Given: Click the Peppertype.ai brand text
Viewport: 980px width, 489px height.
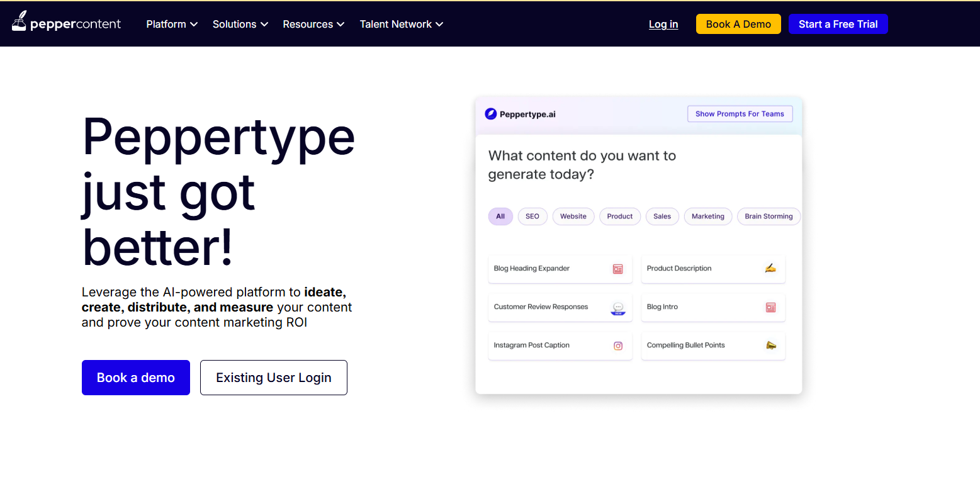Looking at the screenshot, I should tap(527, 114).
